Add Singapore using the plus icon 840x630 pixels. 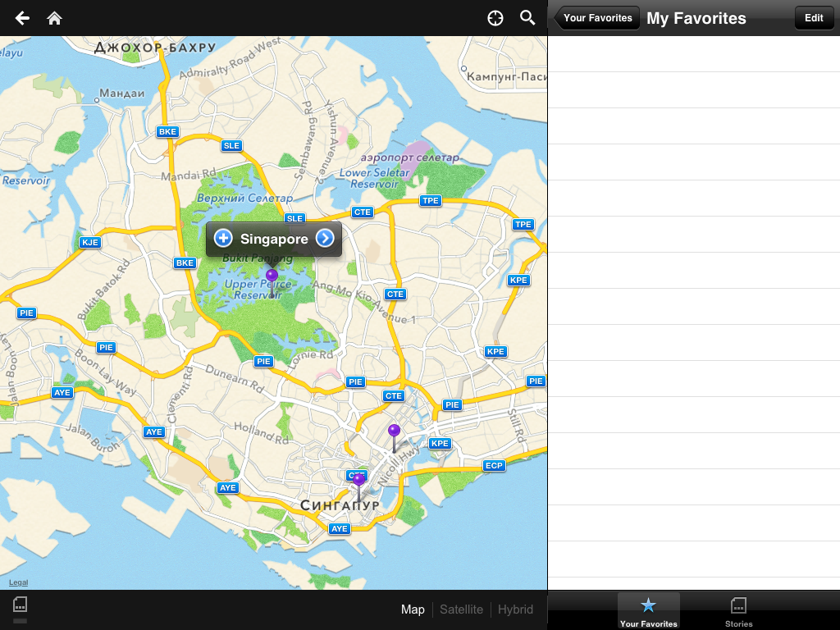[223, 239]
